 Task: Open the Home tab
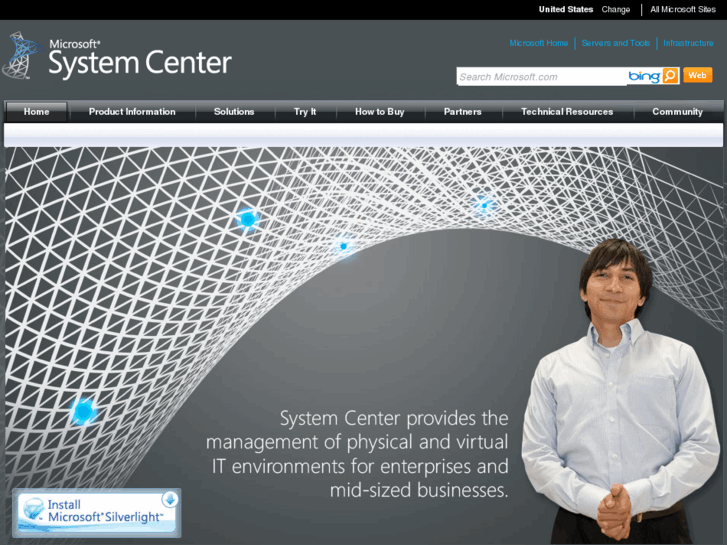click(x=37, y=112)
